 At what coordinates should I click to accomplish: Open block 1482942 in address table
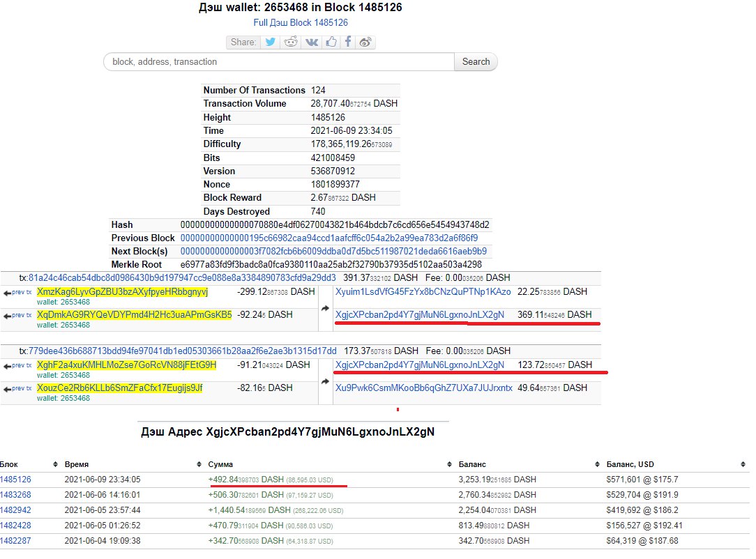point(15,510)
